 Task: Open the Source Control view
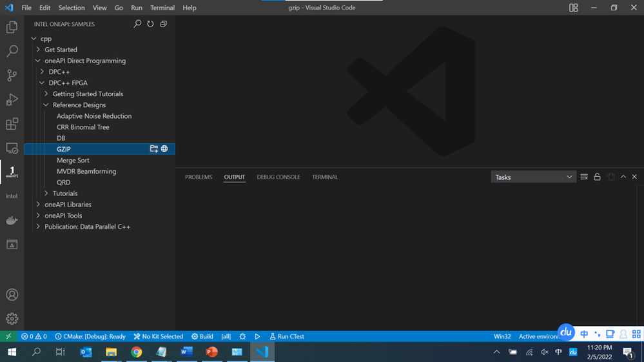(x=12, y=75)
